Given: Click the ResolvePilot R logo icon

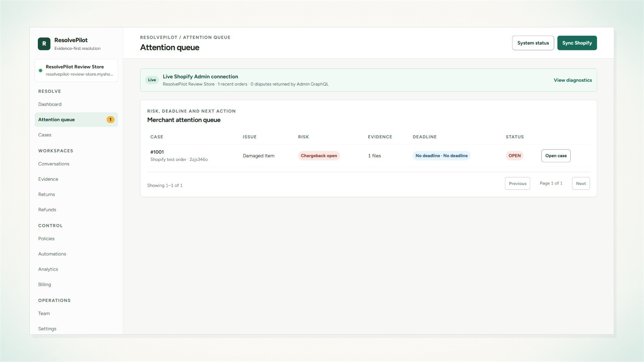Looking at the screenshot, I should [x=44, y=43].
